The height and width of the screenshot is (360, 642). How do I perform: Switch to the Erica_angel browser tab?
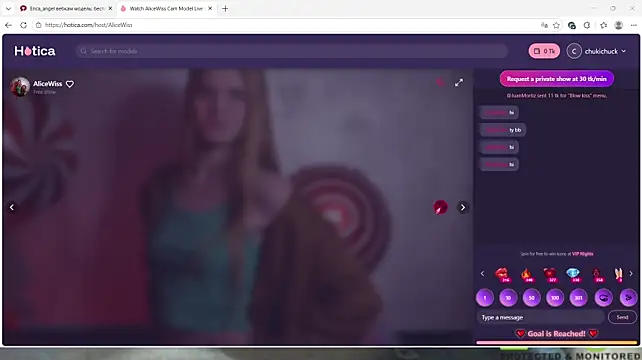point(67,8)
